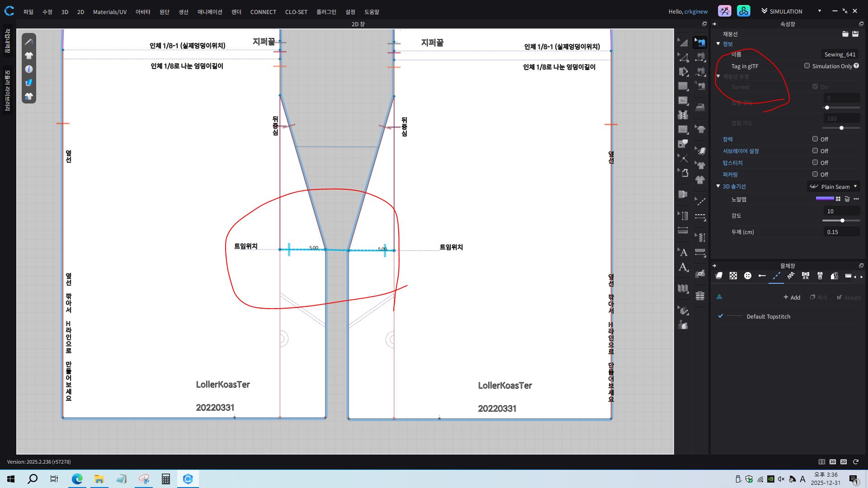Toggle the 탑스티치 Off checkbox
The image size is (868, 488).
815,163
